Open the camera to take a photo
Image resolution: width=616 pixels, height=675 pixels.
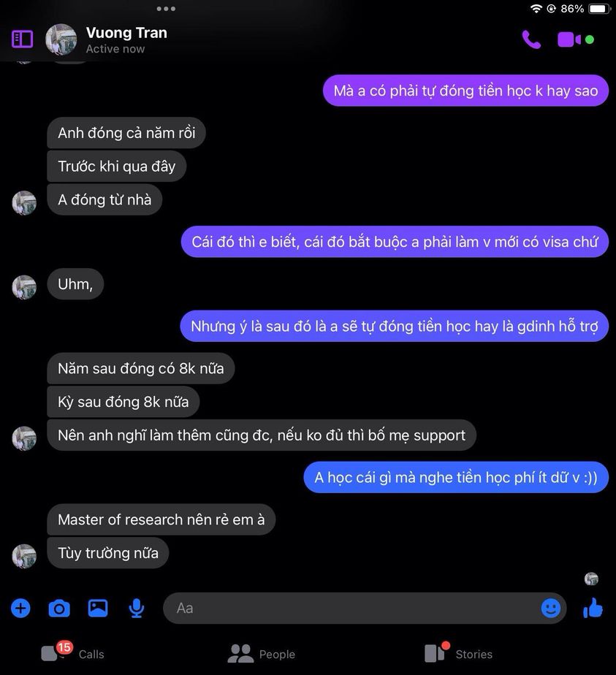click(x=59, y=609)
